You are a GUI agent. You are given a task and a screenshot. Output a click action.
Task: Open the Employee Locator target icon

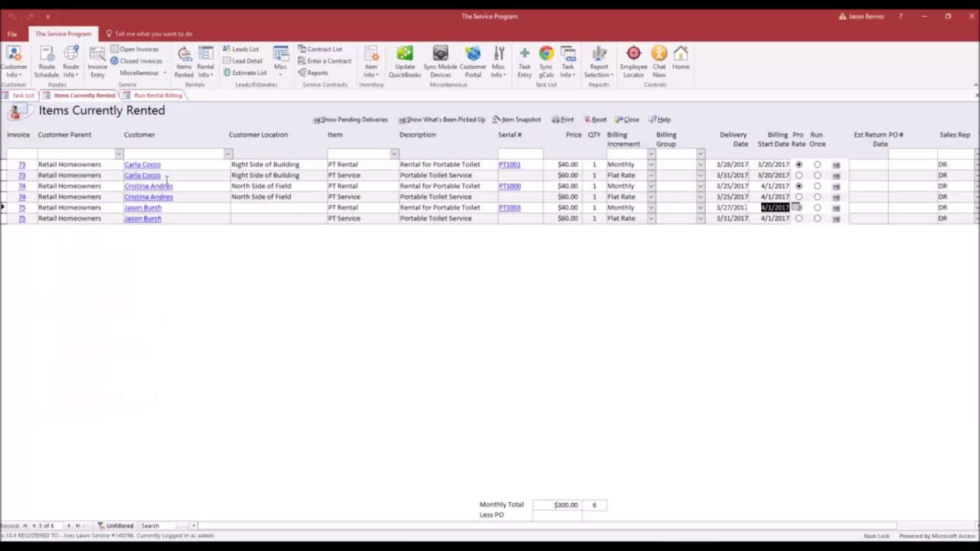633,61
